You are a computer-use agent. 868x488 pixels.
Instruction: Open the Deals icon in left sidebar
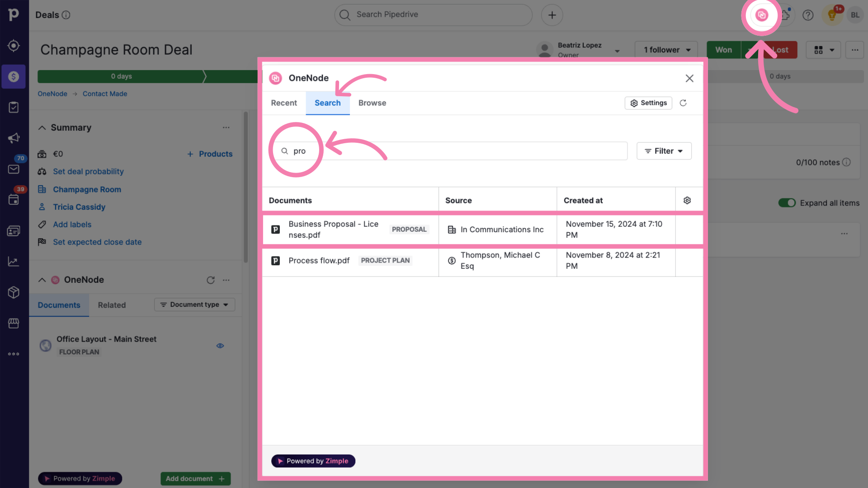pos(14,76)
